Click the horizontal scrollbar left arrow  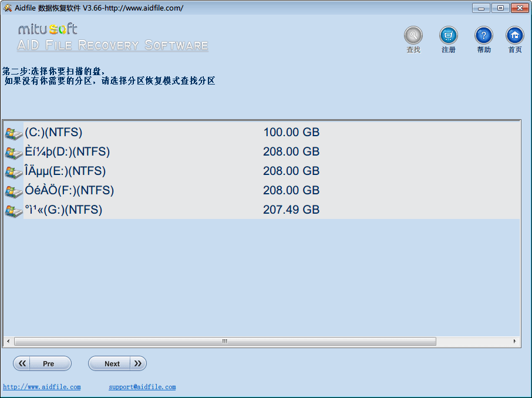click(8, 341)
